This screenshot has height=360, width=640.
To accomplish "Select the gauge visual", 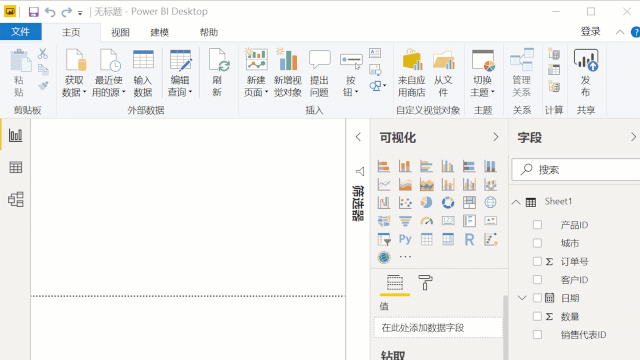I will click(x=427, y=221).
